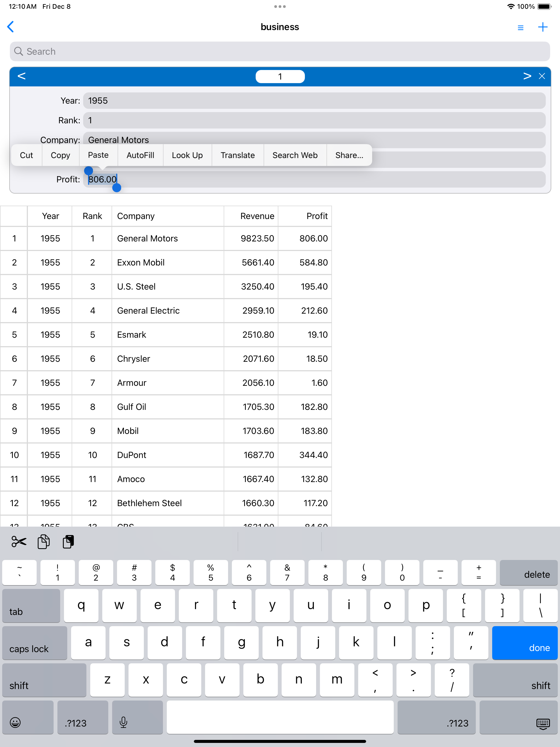Switch to the .?123 numeric keyboard
Image resolution: width=560 pixels, height=747 pixels.
point(83,717)
